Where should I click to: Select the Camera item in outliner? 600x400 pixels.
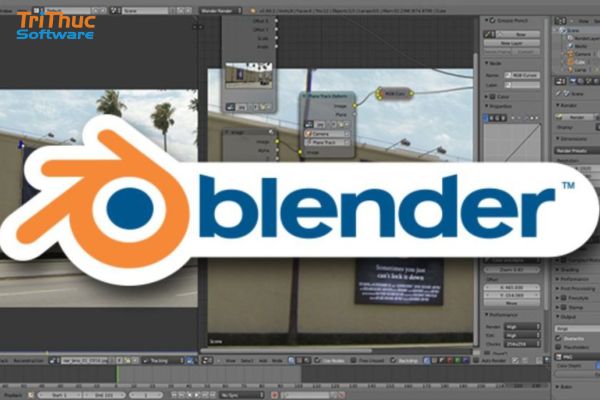pyautogui.click(x=582, y=54)
